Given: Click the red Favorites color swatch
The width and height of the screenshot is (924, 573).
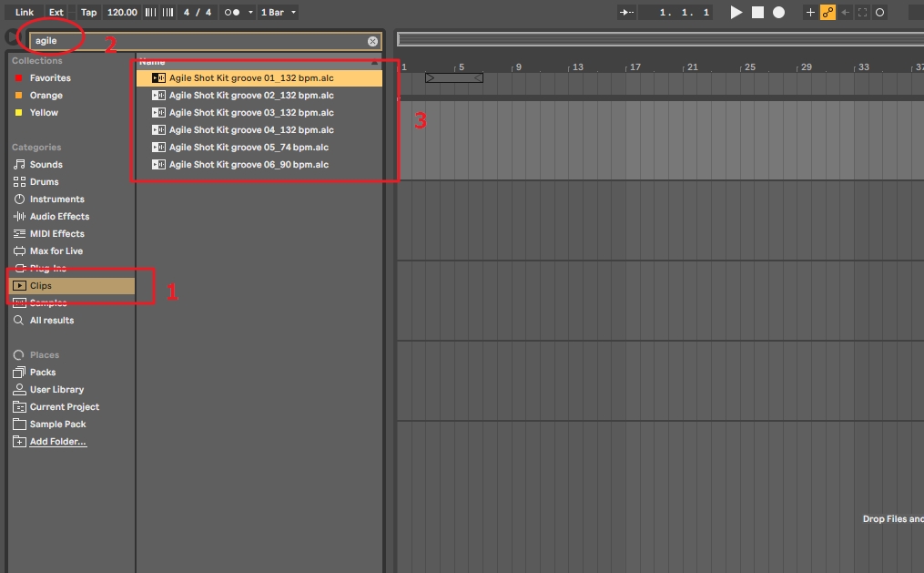Looking at the screenshot, I should tap(18, 77).
